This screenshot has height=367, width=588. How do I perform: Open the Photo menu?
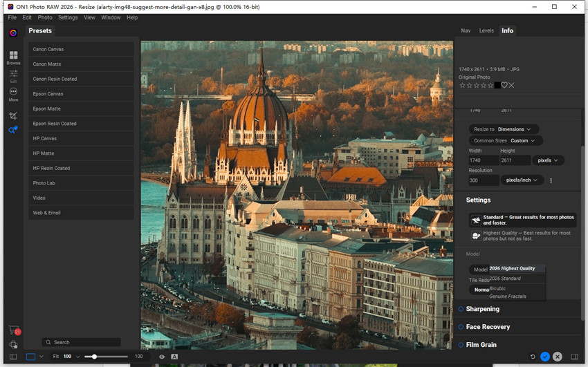tap(45, 17)
